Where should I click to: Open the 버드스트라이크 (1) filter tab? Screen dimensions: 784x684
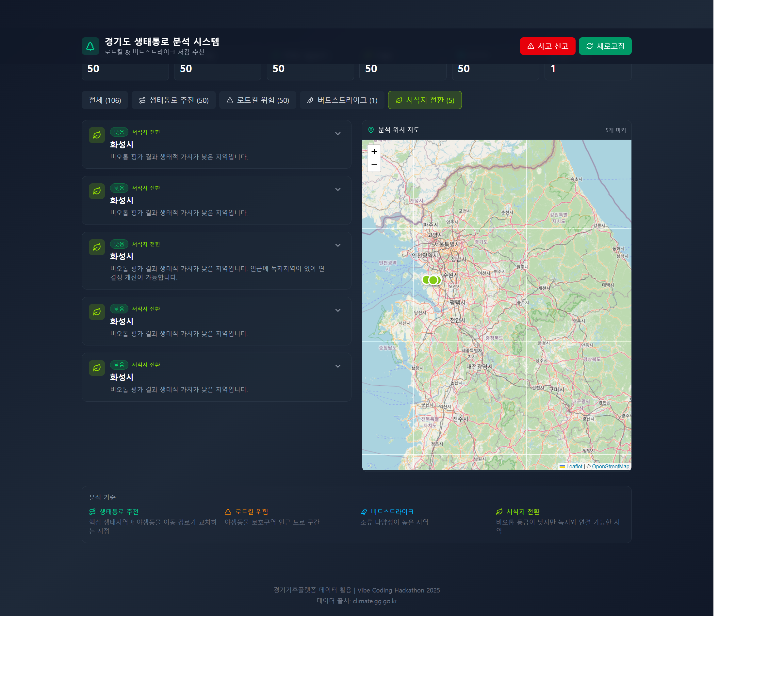(x=342, y=100)
